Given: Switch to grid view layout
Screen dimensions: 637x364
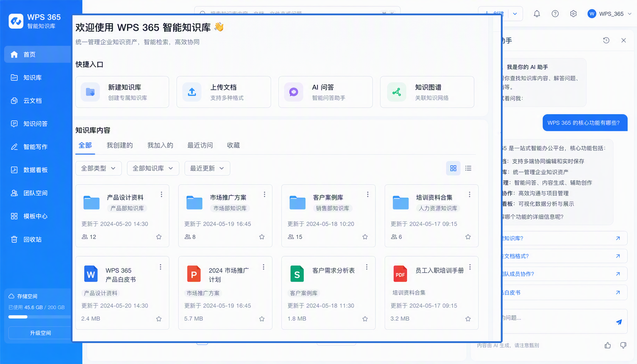Looking at the screenshot, I should 453,168.
